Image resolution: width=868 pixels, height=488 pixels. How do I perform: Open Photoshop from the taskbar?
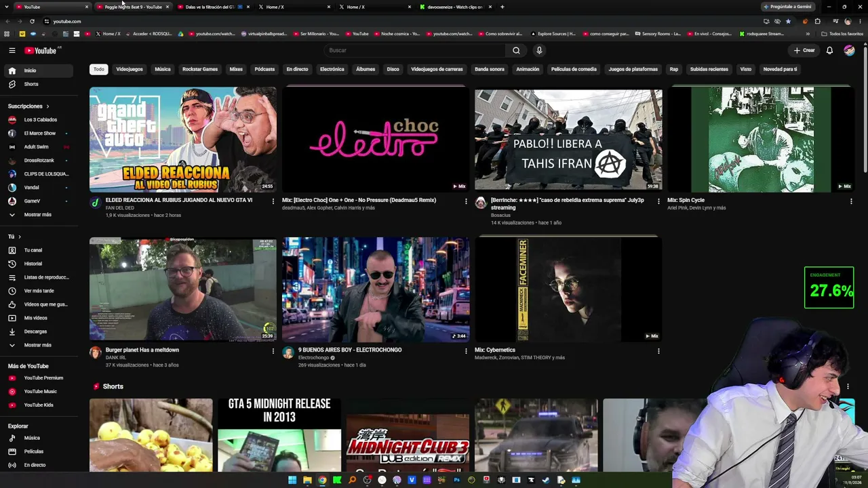click(456, 480)
